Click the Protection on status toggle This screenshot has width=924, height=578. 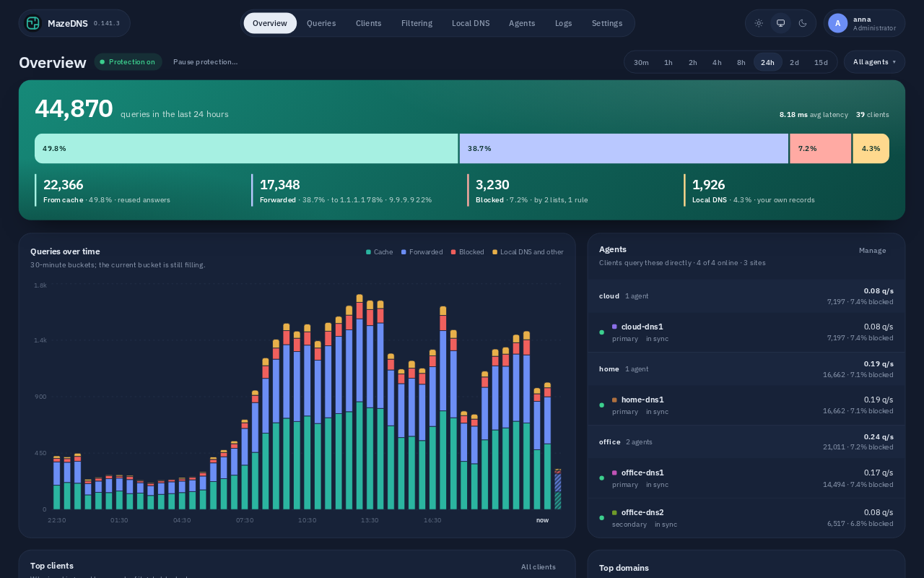128,62
